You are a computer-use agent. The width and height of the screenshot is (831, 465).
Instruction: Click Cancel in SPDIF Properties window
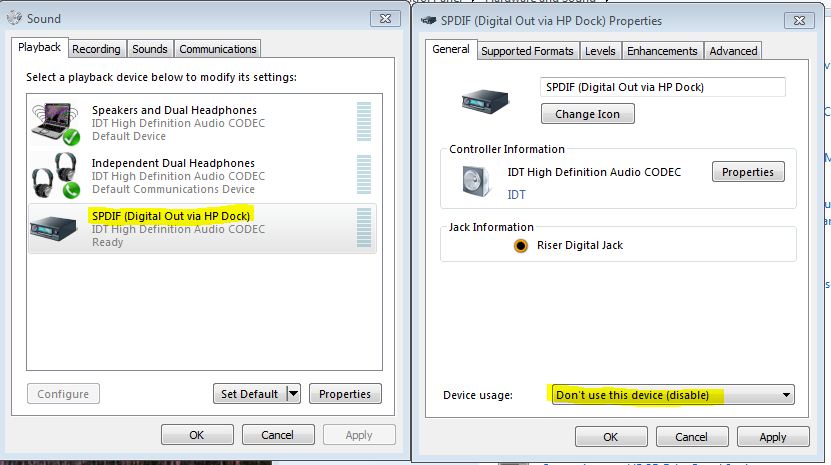[x=692, y=437]
